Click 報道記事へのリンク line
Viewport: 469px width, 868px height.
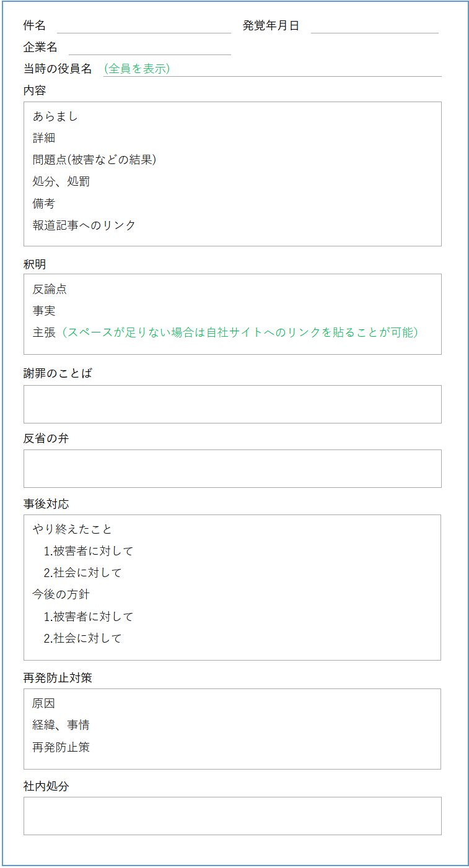click(84, 225)
